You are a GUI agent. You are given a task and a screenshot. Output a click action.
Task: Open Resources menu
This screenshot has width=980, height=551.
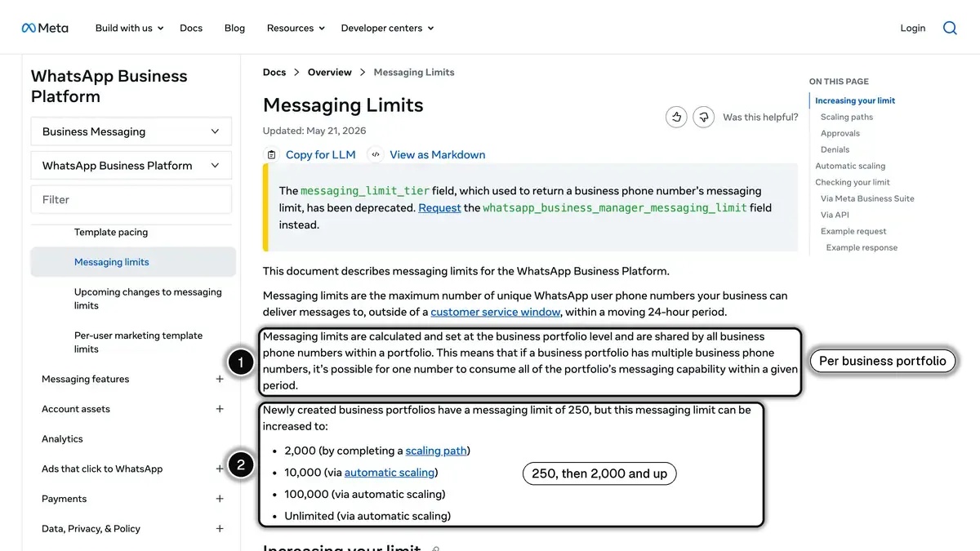pos(296,28)
